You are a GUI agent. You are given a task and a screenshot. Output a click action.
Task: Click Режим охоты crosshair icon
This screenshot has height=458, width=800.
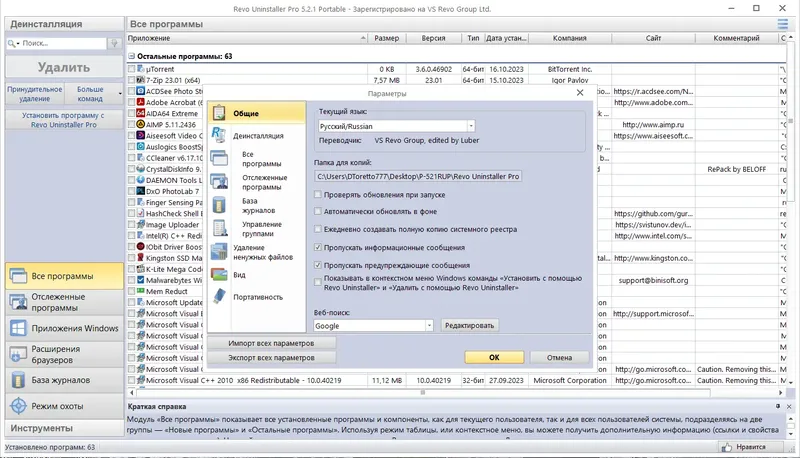[x=18, y=406]
